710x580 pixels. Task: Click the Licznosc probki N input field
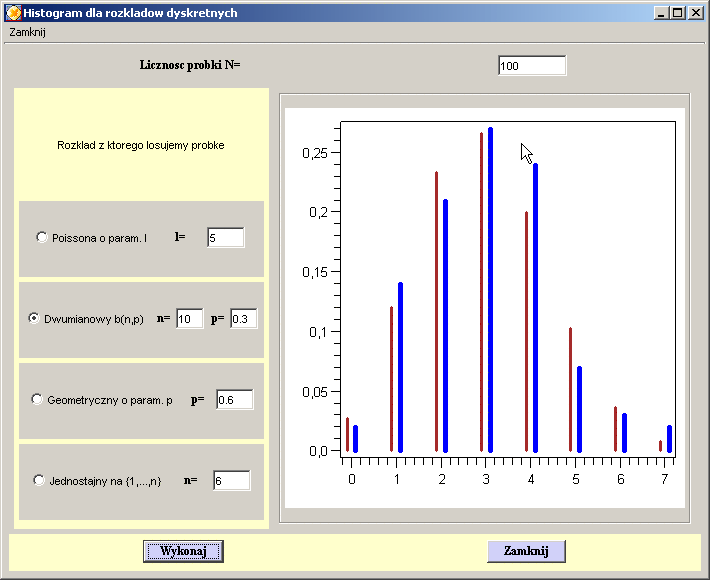pos(531,66)
